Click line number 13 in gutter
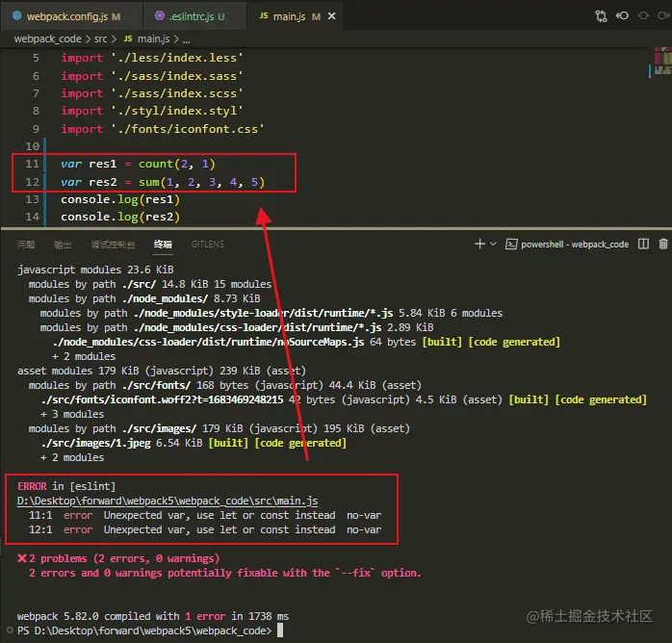Viewport: 672px width, 643px height. point(32,199)
